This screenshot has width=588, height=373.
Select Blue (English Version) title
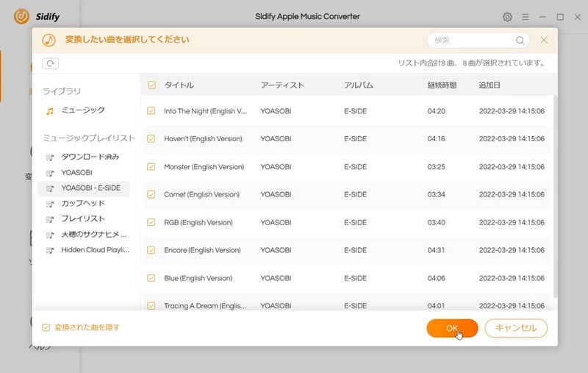coord(198,278)
